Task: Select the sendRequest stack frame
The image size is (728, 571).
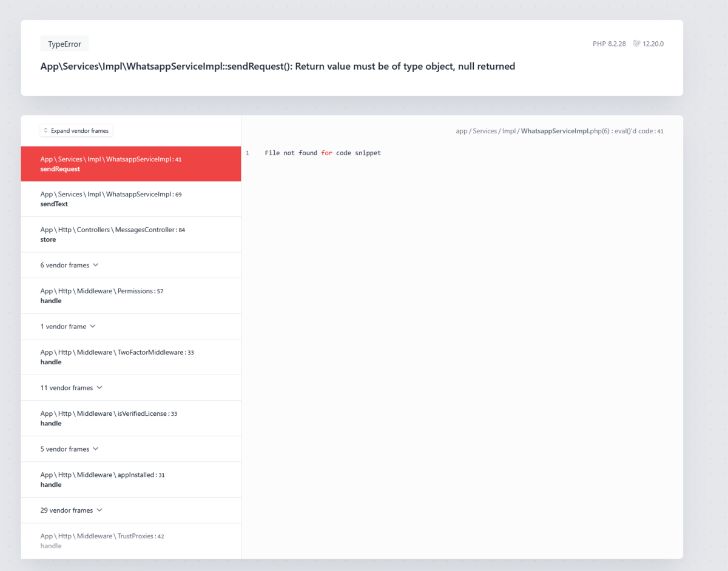Action: 131,164
